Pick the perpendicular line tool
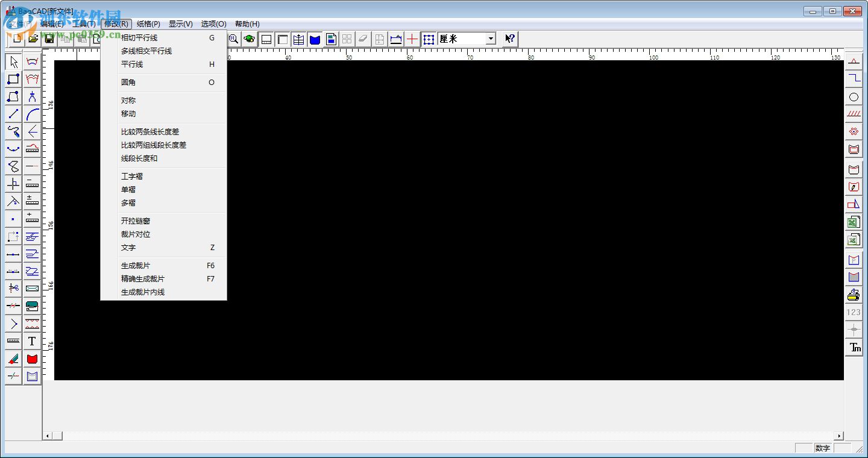This screenshot has height=458, width=868. pyautogui.click(x=13, y=184)
